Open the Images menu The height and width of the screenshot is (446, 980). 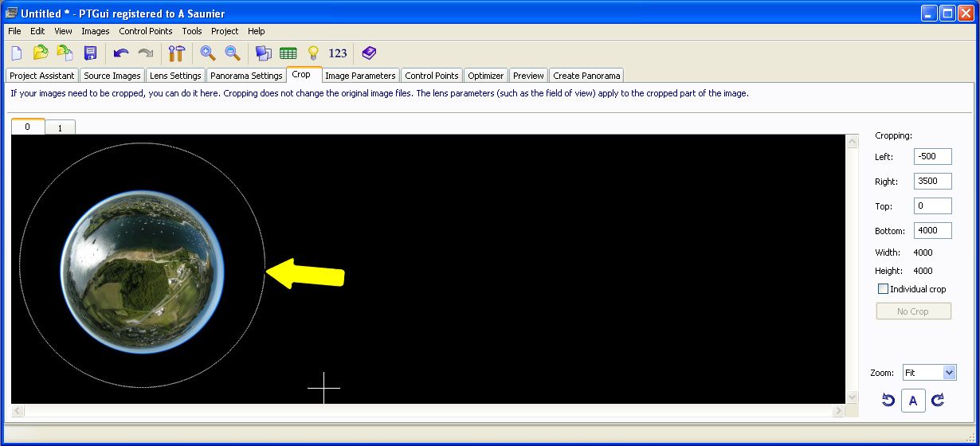coord(96,31)
